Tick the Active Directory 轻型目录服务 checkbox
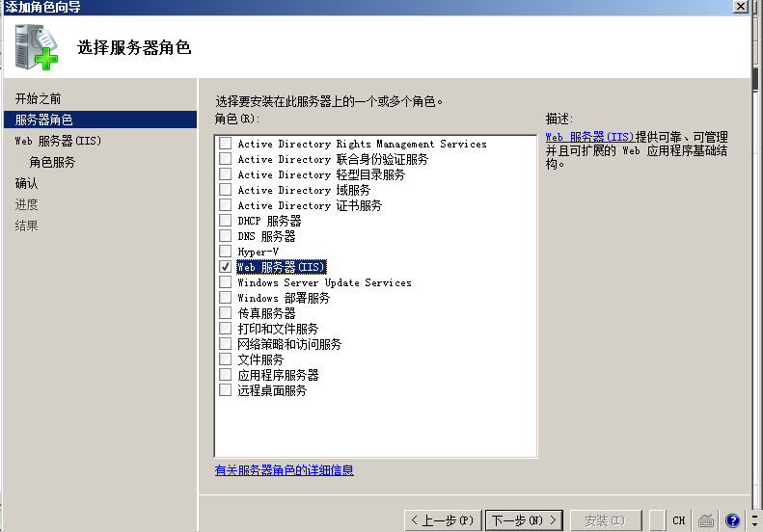Screen dimensions: 763x532 pos(226,174)
